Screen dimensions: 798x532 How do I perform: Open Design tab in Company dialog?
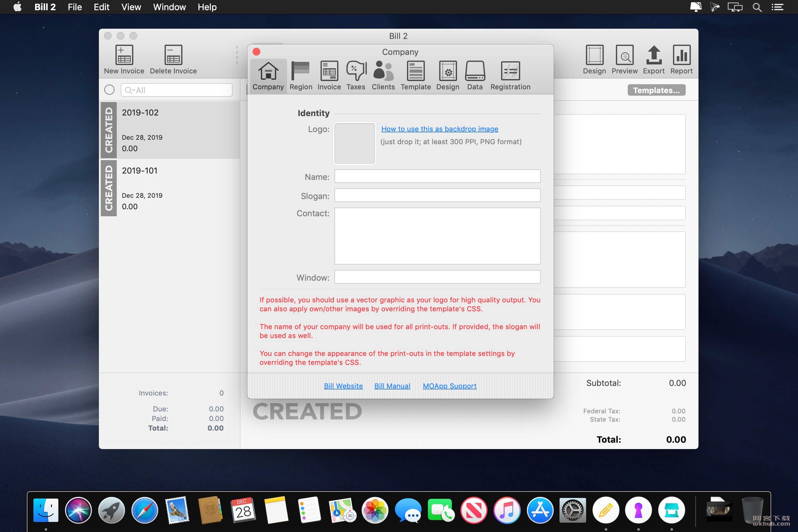tap(447, 76)
